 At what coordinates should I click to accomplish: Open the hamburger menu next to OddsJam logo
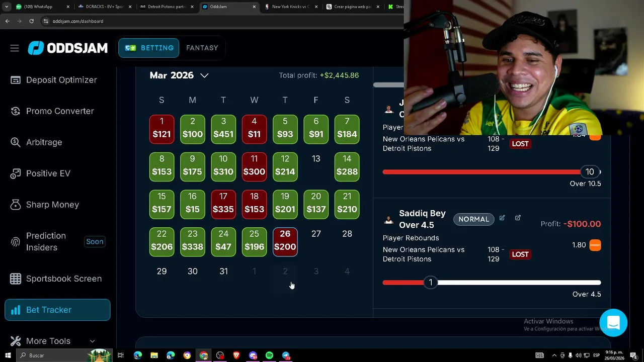coord(14,48)
